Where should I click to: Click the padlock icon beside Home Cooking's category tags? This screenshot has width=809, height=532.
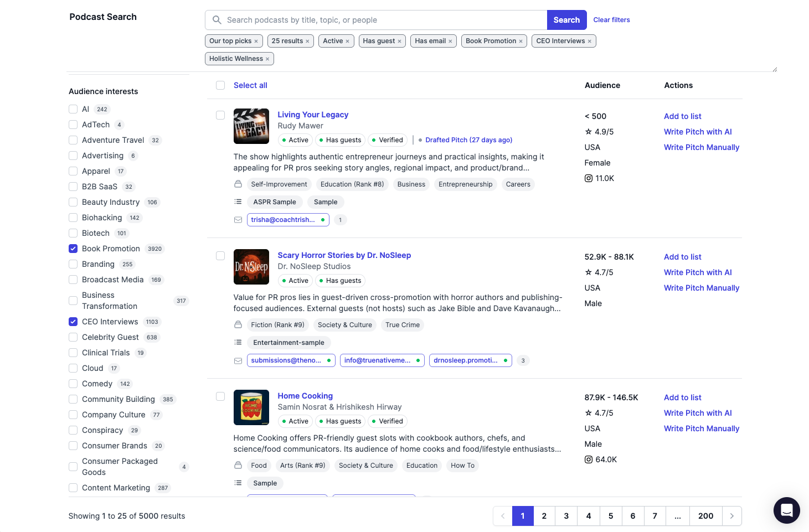(238, 465)
